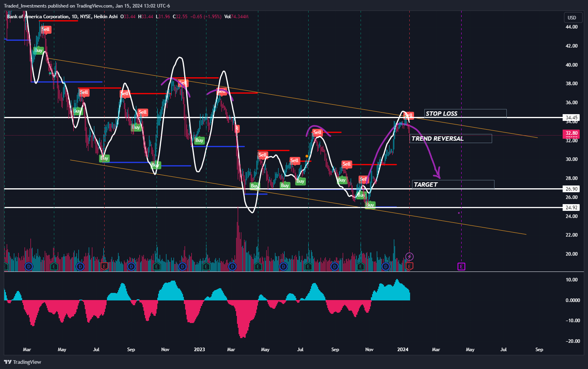
Task: Click the 2023 time axis label
Action: coord(199,350)
